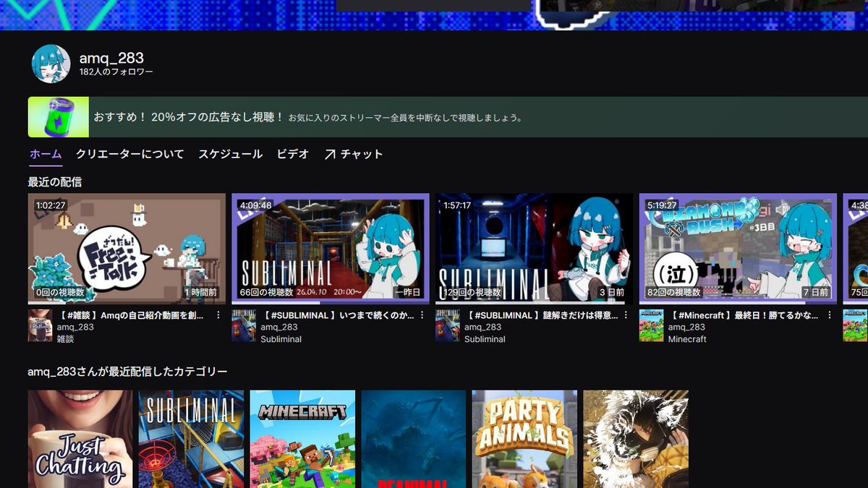868x488 pixels.
Task: Click the 1 時間前 timestamp label
Action: [x=202, y=293]
